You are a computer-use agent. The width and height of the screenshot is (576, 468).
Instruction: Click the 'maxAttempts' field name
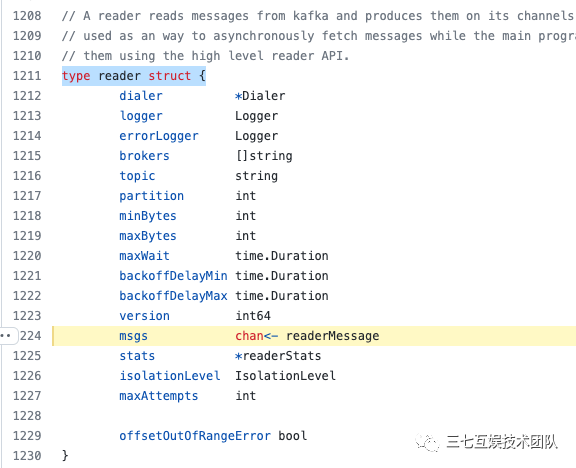click(x=159, y=396)
